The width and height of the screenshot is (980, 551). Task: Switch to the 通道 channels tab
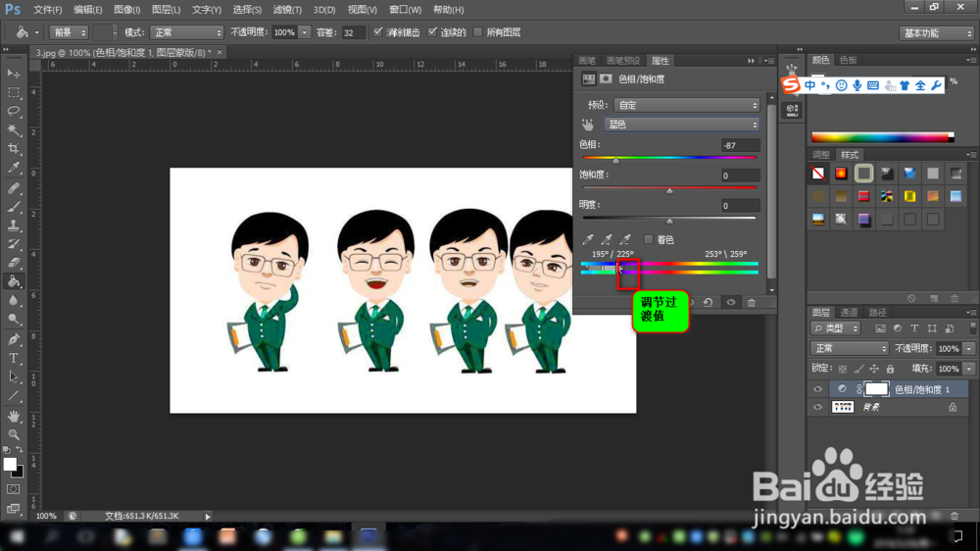pyautogui.click(x=849, y=312)
